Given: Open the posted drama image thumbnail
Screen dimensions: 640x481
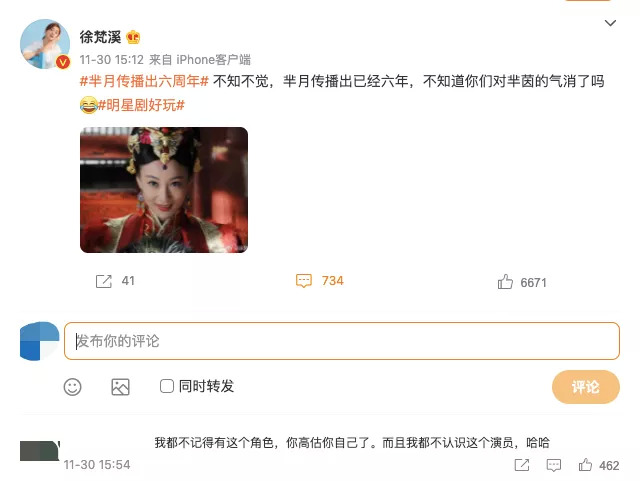Looking at the screenshot, I should pyautogui.click(x=164, y=190).
